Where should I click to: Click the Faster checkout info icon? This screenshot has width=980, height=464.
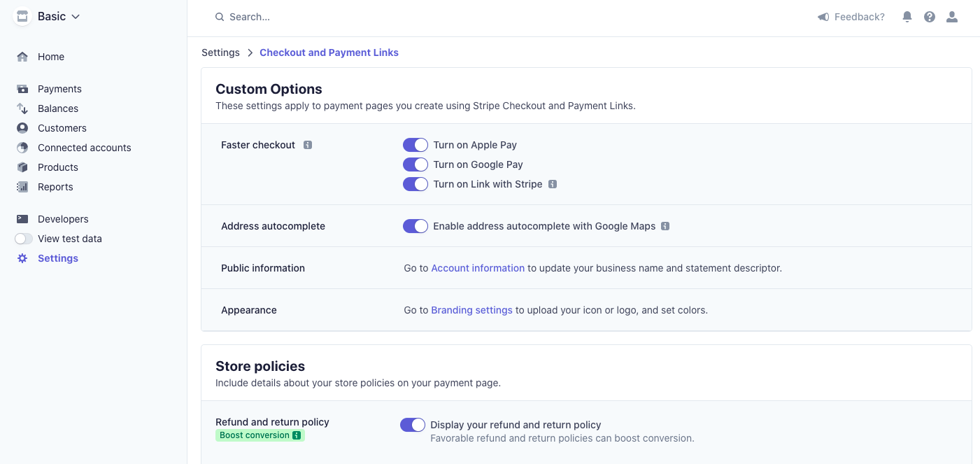(308, 145)
